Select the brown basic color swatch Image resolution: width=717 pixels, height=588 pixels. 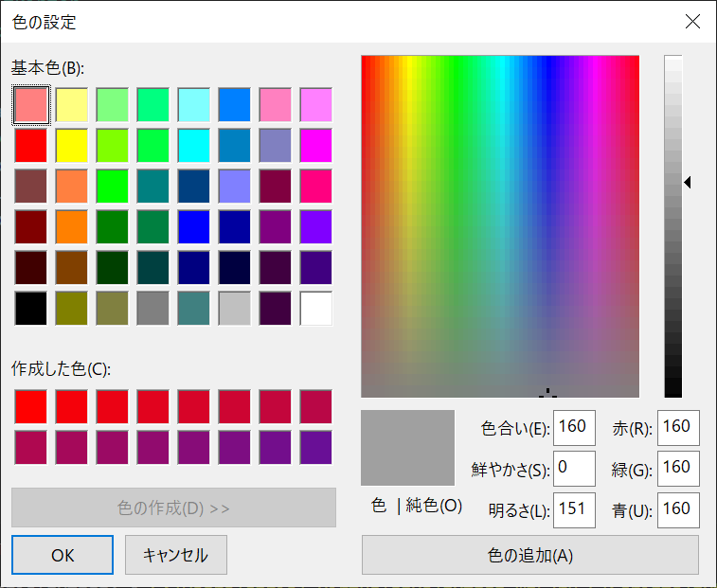(x=71, y=268)
